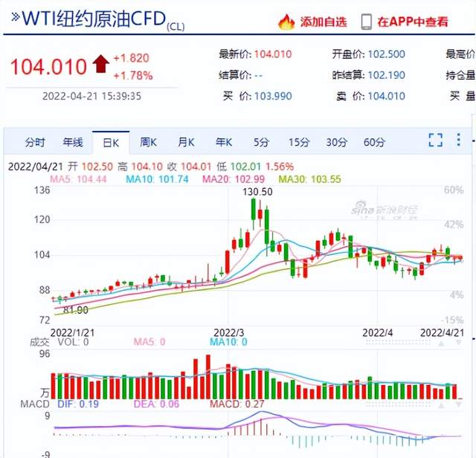Viewport: 476px width, 458px height.
Task: Click the 2022/4 date axis label
Action: point(377,332)
